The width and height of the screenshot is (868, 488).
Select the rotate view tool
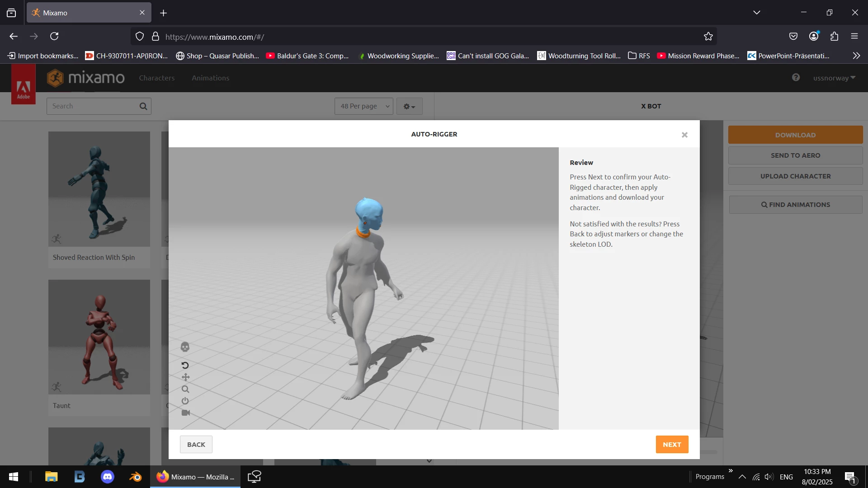click(185, 365)
